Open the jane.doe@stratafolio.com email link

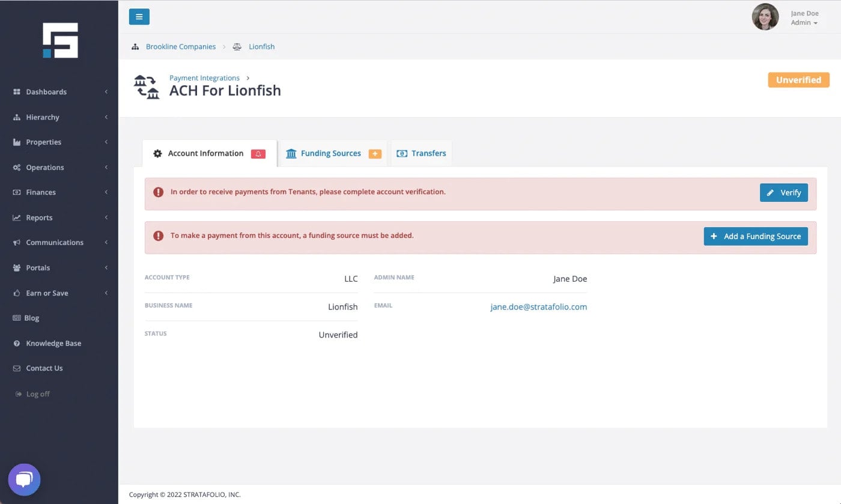(x=538, y=307)
